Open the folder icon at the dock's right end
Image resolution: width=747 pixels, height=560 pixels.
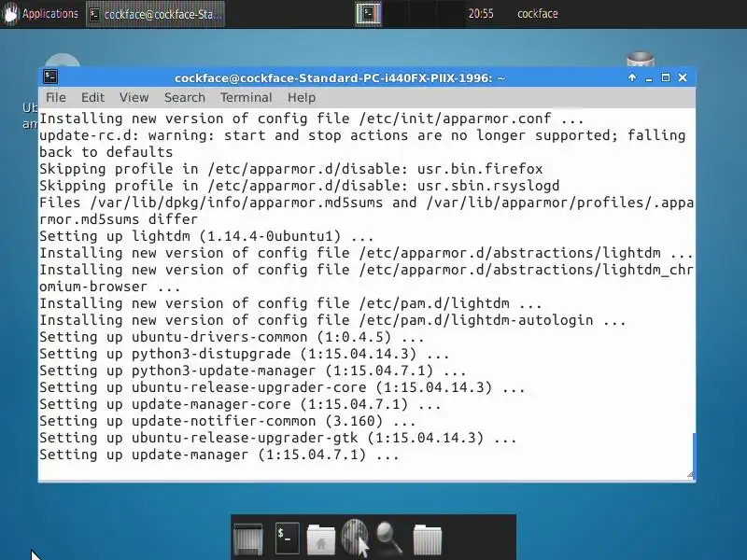428,539
